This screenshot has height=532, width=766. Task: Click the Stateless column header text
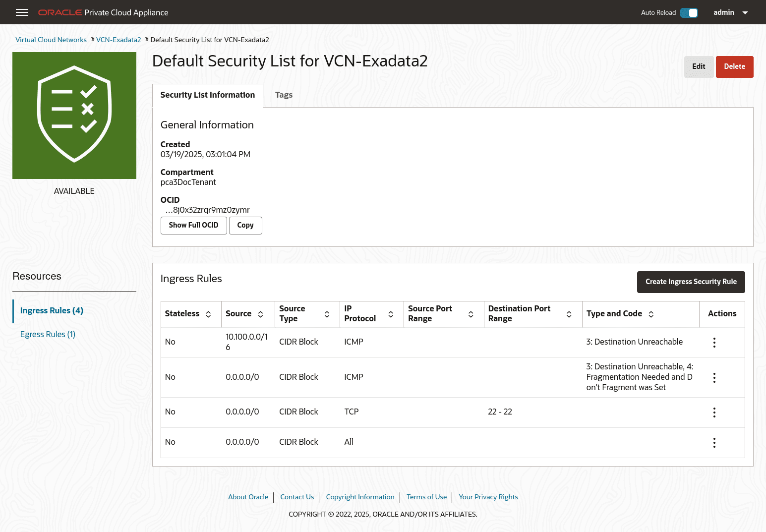(182, 314)
